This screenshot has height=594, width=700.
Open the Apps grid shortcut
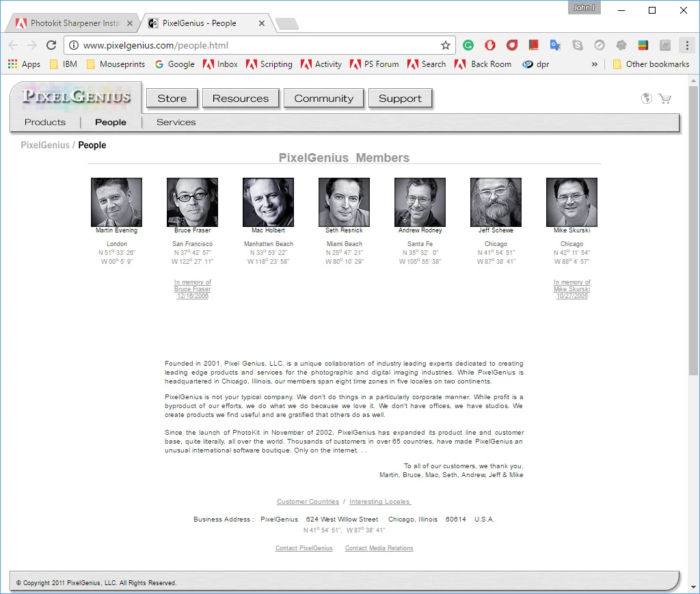pyautogui.click(x=24, y=64)
